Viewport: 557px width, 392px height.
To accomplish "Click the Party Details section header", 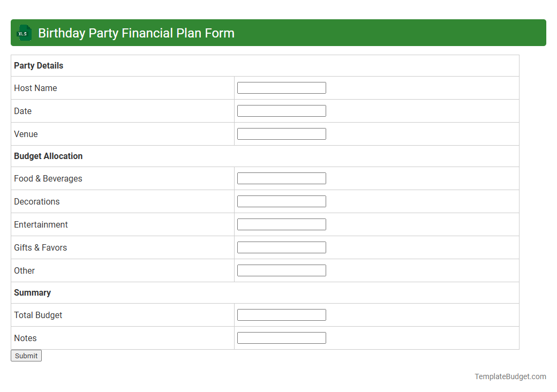I will [38, 65].
